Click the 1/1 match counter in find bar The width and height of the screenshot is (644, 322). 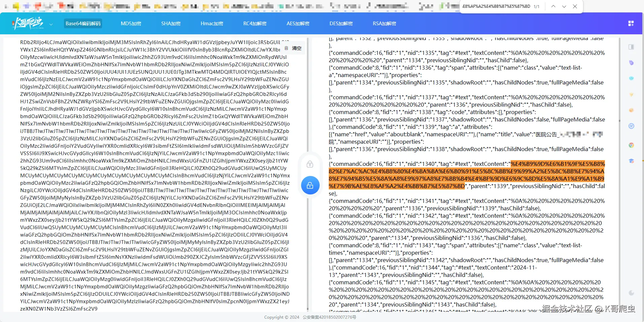[537, 6]
